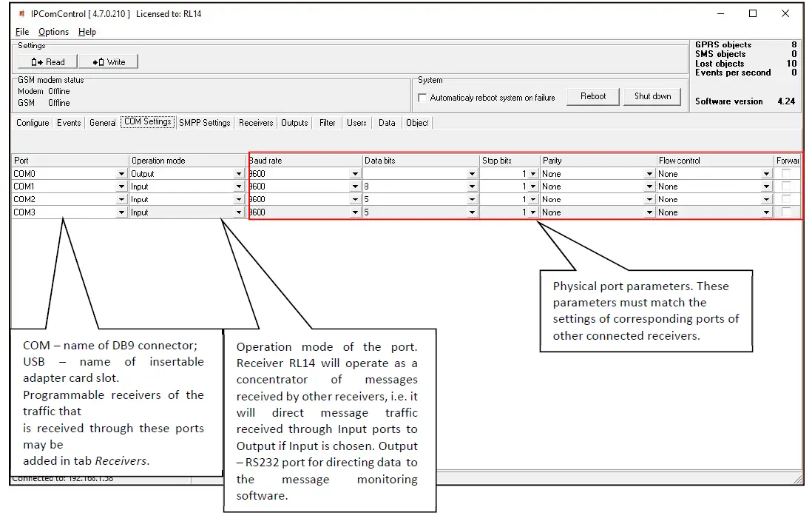This screenshot has height=527, width=812.
Task: Open COM2 data bits dropdown
Action: click(472, 200)
